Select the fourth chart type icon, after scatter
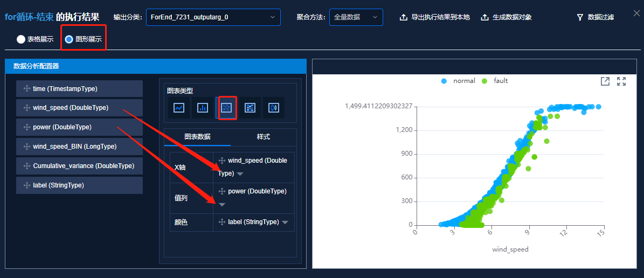 (250, 108)
